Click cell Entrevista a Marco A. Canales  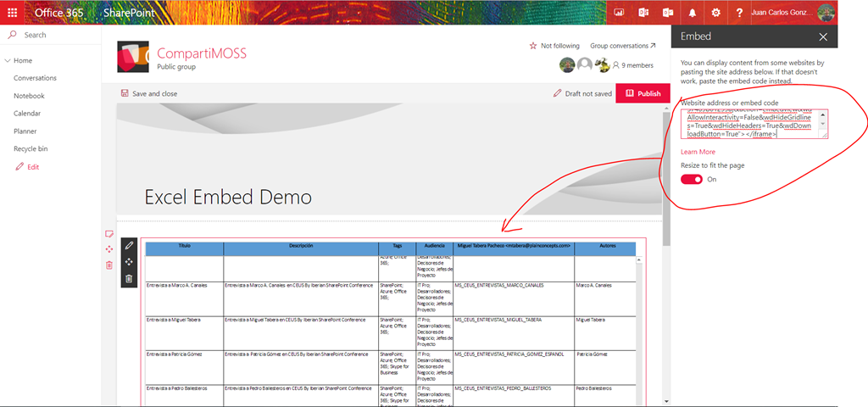tap(184, 298)
